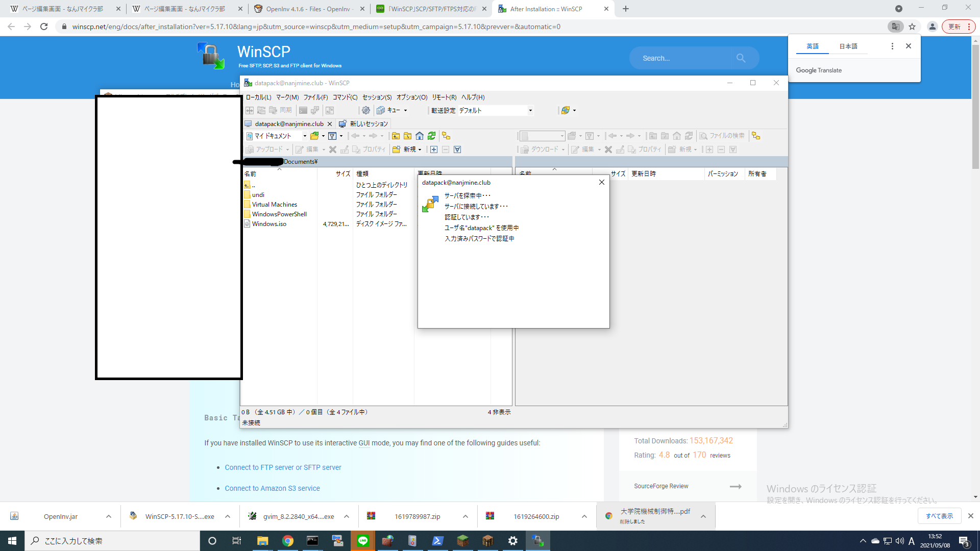The height and width of the screenshot is (551, 980).
Task: Sort local files by サイズ column header
Action: click(335, 173)
